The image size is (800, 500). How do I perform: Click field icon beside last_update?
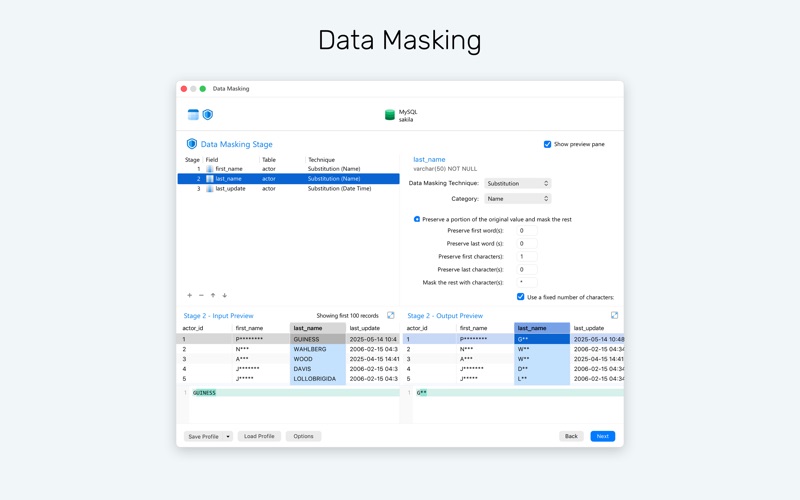click(x=210, y=189)
